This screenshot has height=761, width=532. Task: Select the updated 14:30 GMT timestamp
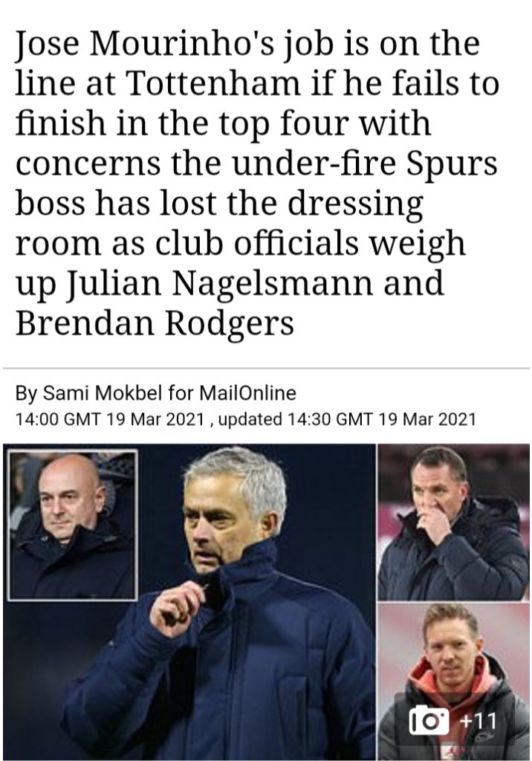pos(347,418)
